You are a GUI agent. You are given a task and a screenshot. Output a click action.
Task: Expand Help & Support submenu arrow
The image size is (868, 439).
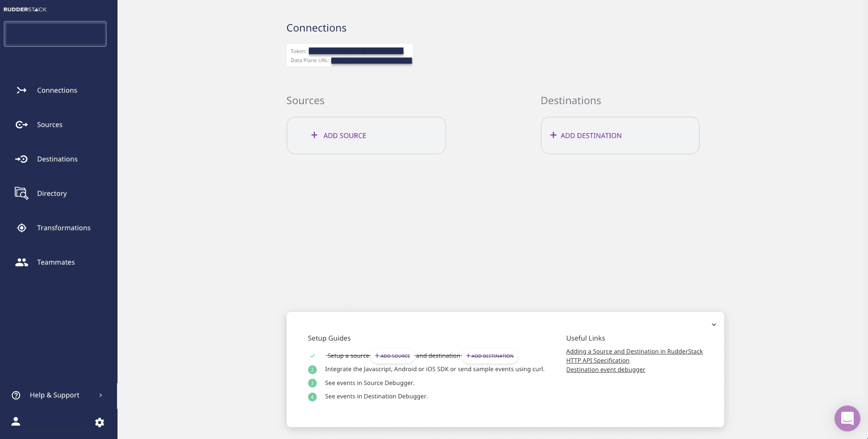pyautogui.click(x=101, y=395)
